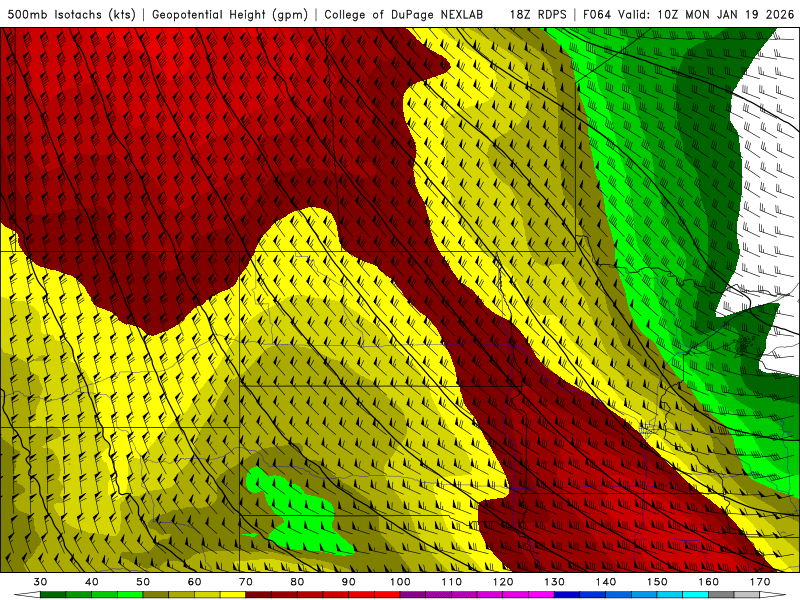Viewport: 800px width, 600px height.
Task: Click the gray swatch starting at 160
Action: tap(721, 595)
